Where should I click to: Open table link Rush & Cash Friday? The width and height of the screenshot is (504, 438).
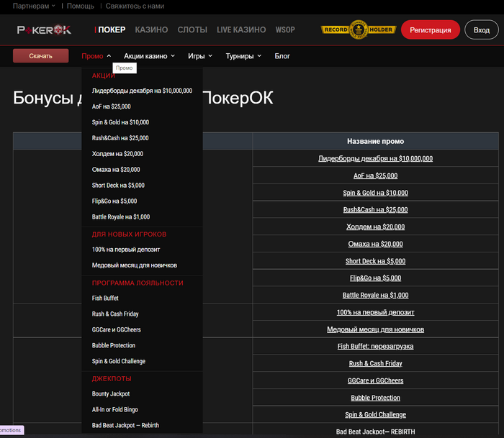[x=375, y=363]
